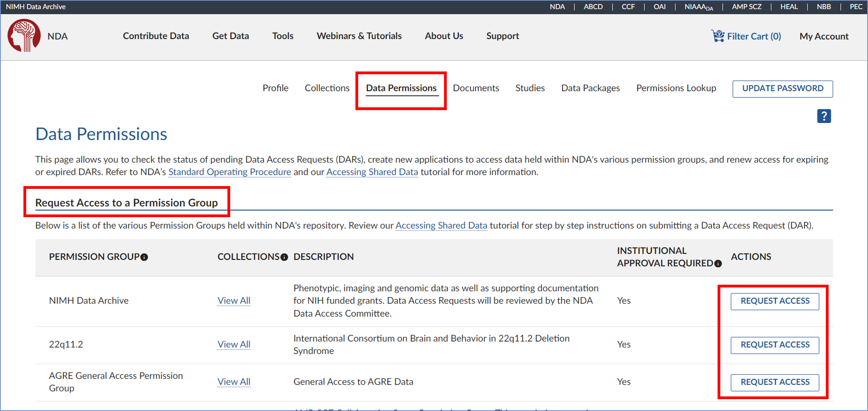
Task: Click the Update Password button
Action: pyautogui.click(x=782, y=89)
